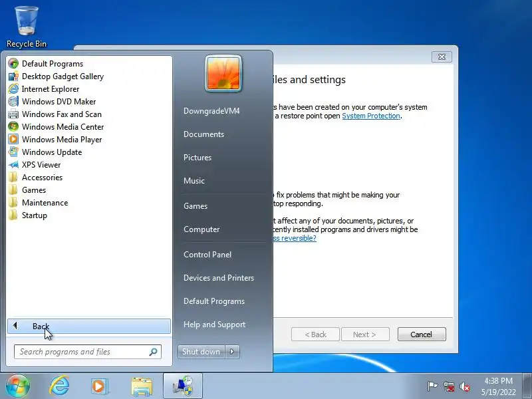
Task: Click the Shut down button
Action: click(x=201, y=352)
